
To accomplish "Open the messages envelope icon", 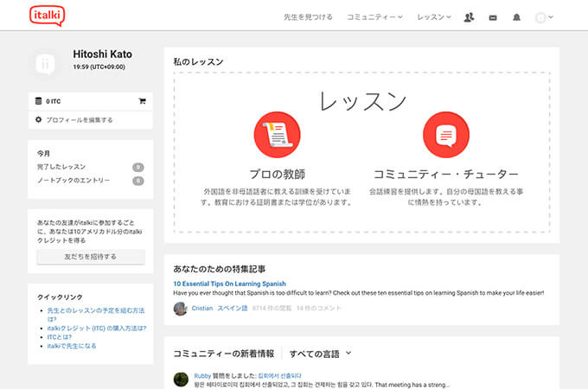I will [493, 17].
